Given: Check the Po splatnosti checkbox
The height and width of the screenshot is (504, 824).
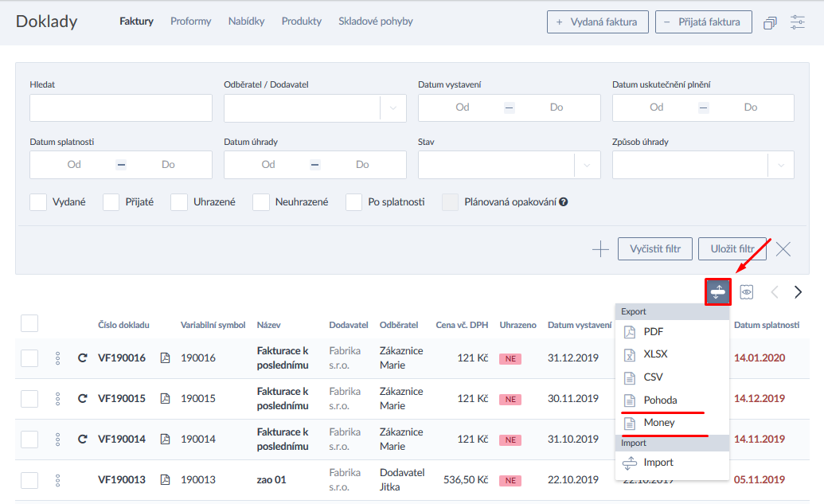Looking at the screenshot, I should pyautogui.click(x=354, y=202).
